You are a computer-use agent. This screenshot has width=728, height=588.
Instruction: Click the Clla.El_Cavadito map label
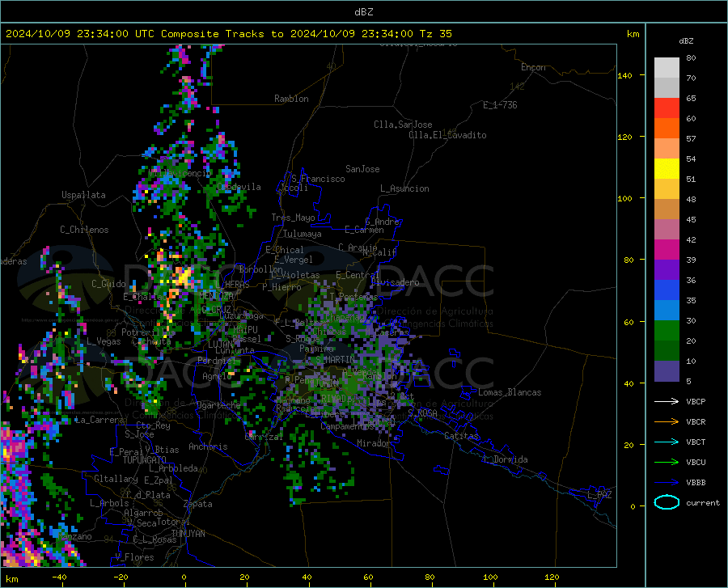pos(447,135)
